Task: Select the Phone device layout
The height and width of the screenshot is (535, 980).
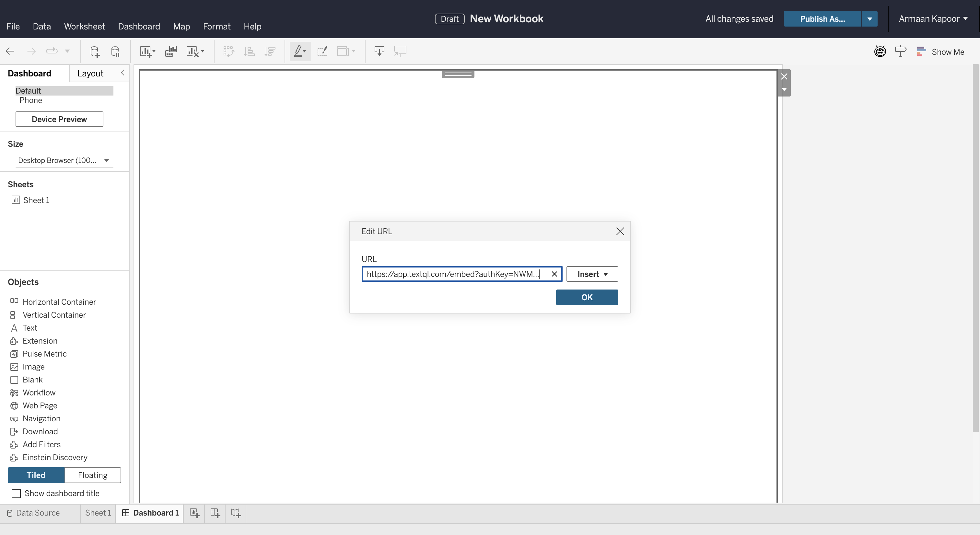Action: pos(31,100)
